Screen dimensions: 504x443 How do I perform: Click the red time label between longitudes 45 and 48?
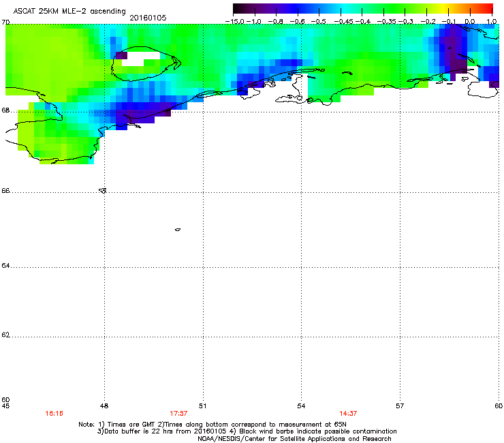coord(54,414)
